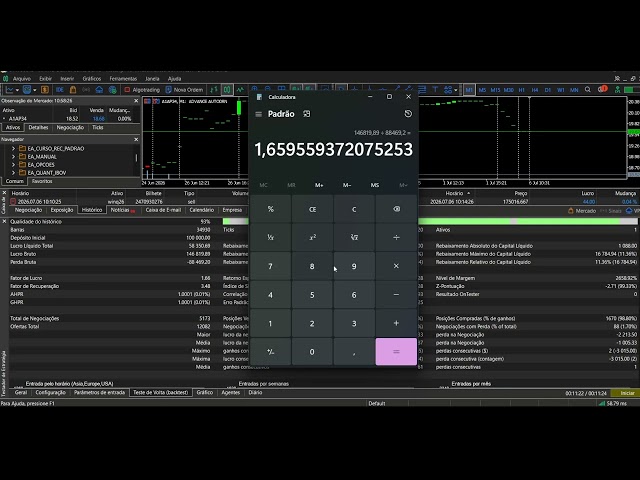The height and width of the screenshot is (480, 640).
Task: Click the Iniciar button
Action: 627,393
